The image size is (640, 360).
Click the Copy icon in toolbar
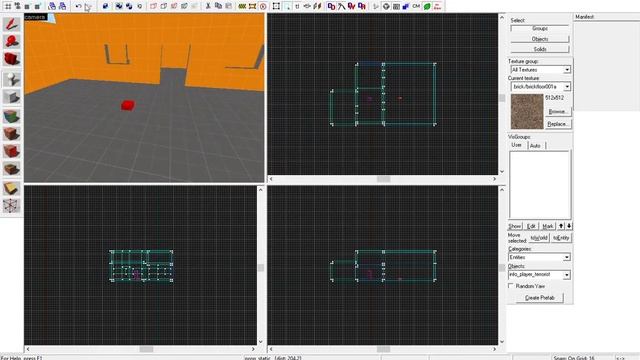coord(218,6)
